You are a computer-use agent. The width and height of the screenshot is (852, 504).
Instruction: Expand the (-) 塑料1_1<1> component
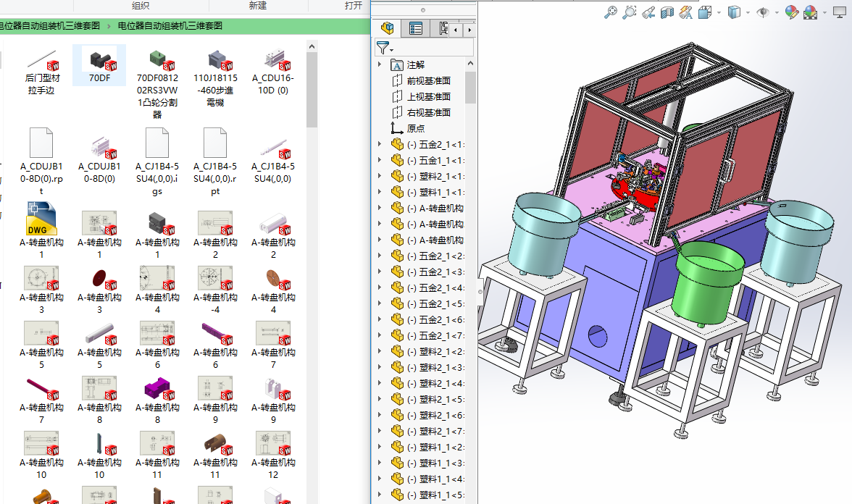click(x=380, y=192)
